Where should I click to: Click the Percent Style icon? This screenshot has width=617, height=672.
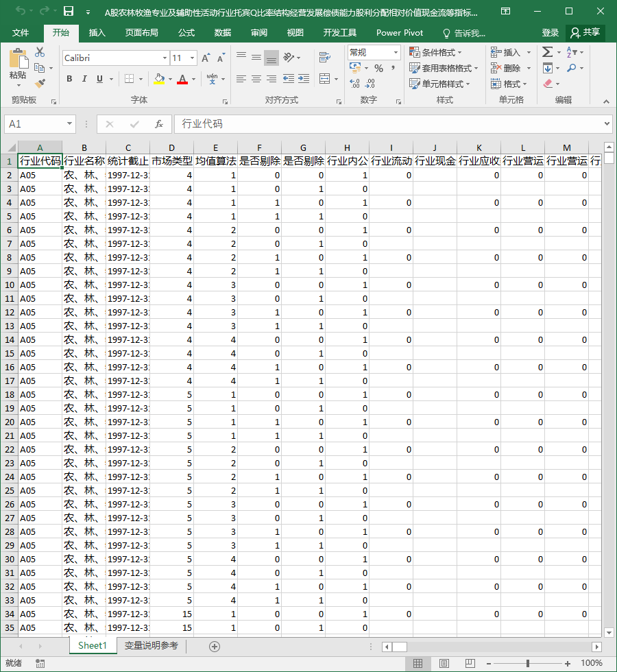pyautogui.click(x=378, y=68)
